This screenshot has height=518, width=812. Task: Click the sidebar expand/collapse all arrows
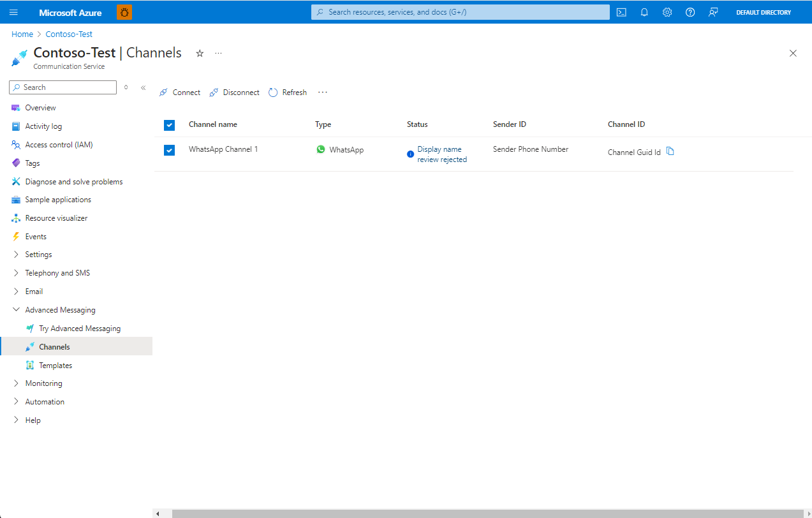126,87
